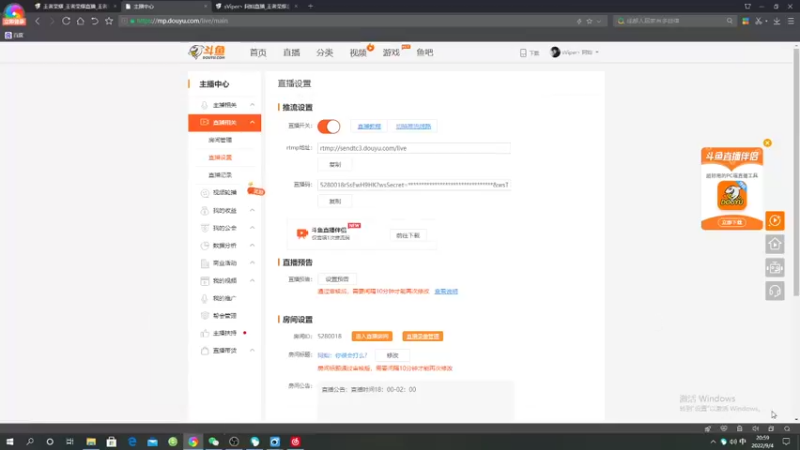Click the 斗鱼直播伴侣 camera icon

pos(302,233)
